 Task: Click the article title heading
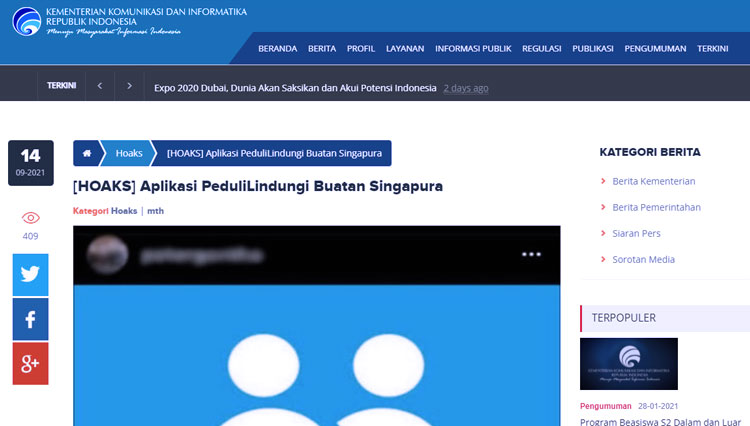pyautogui.click(x=258, y=186)
